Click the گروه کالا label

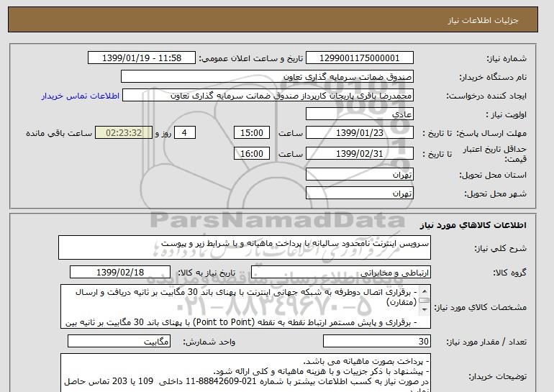tap(510, 273)
